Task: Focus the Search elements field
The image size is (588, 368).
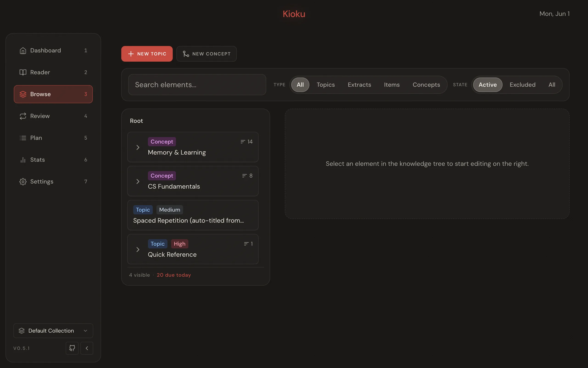Action: pyautogui.click(x=197, y=85)
